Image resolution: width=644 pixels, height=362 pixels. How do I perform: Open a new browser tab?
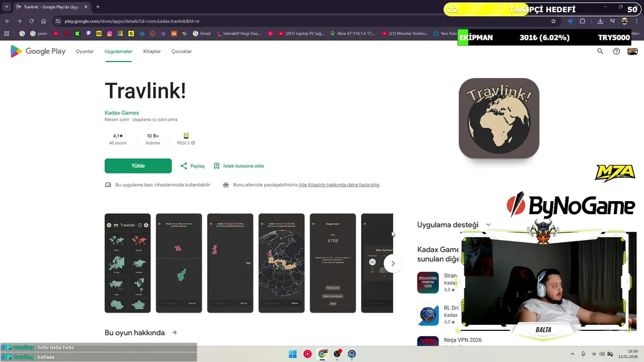(98, 7)
